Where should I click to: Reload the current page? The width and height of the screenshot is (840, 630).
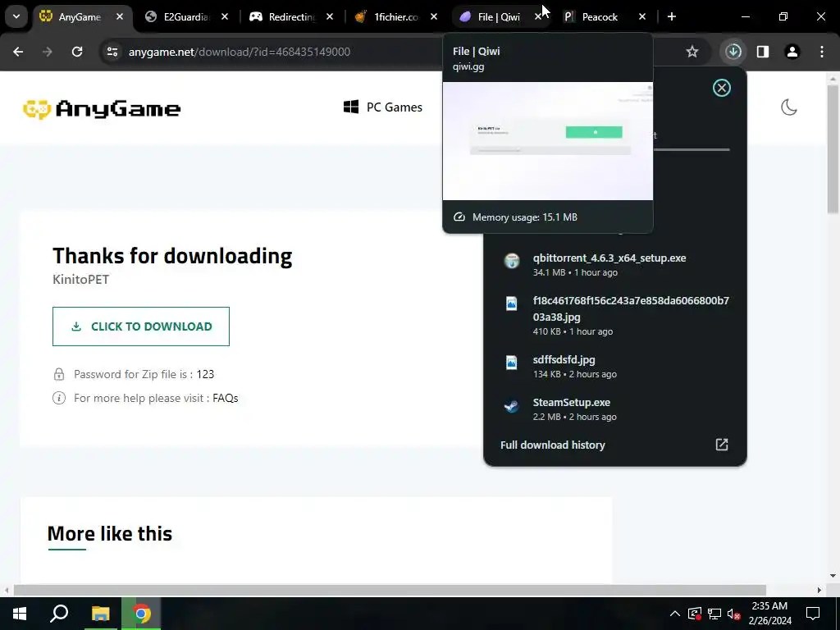point(77,52)
